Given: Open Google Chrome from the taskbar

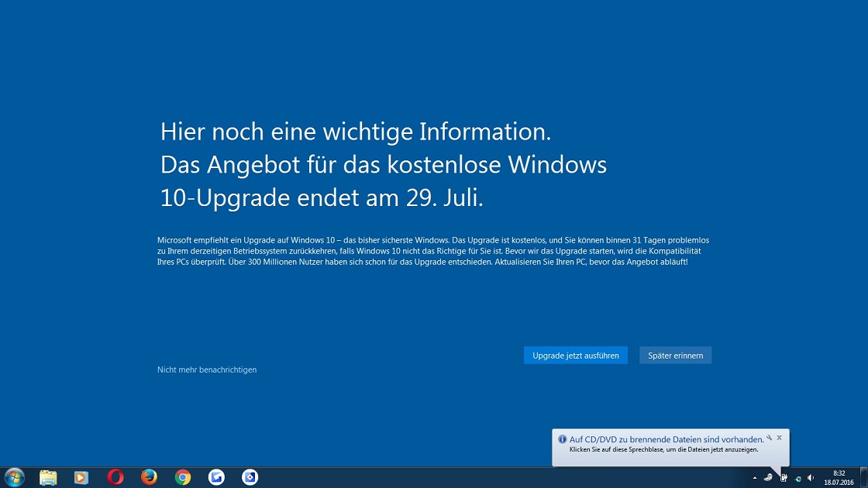Looking at the screenshot, I should click(183, 477).
